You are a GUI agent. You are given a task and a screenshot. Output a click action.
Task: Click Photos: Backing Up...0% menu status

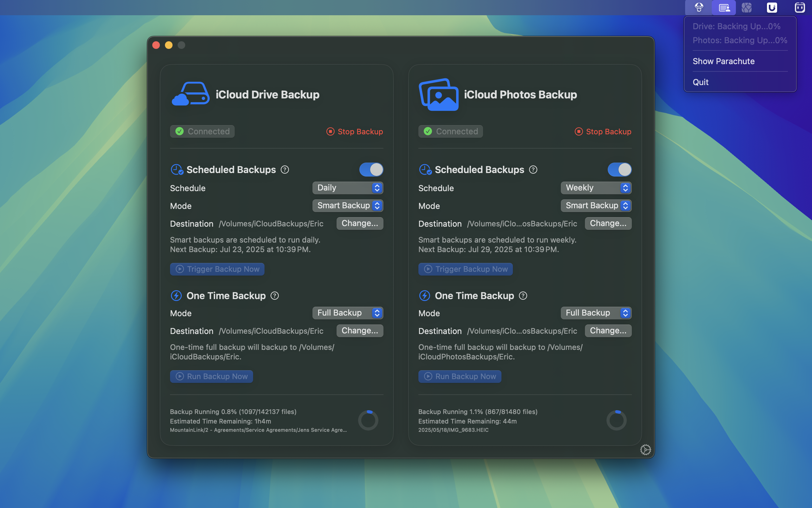click(740, 40)
